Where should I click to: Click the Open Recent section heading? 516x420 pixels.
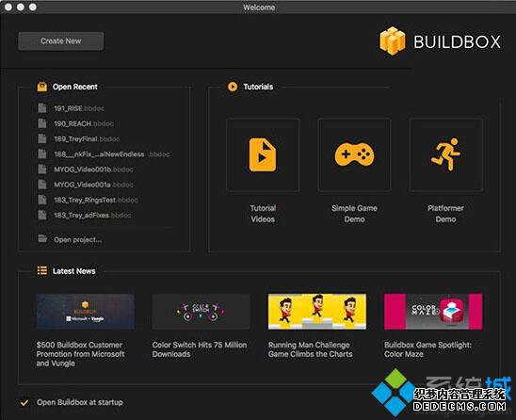(75, 87)
